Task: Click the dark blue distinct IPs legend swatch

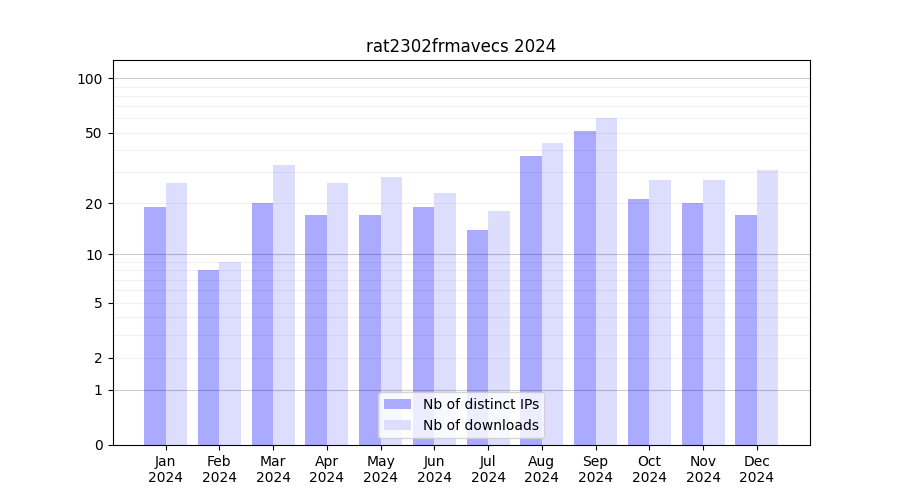Action: coord(397,404)
